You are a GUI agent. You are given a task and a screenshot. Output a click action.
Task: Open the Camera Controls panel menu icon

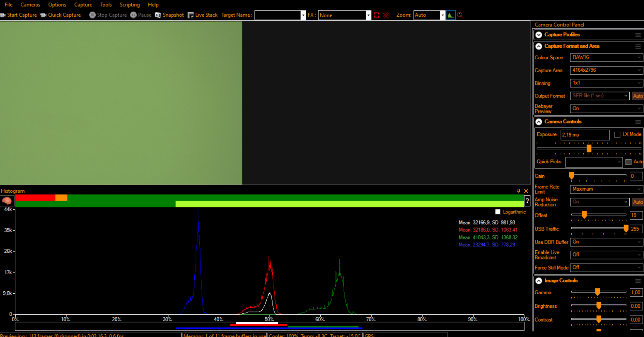pos(638,122)
